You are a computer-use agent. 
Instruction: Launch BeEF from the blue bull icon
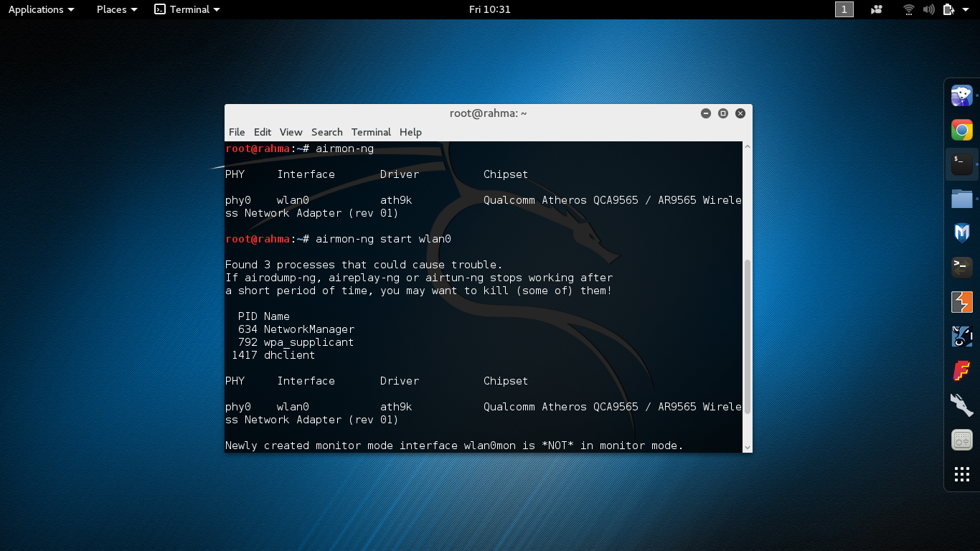[961, 336]
